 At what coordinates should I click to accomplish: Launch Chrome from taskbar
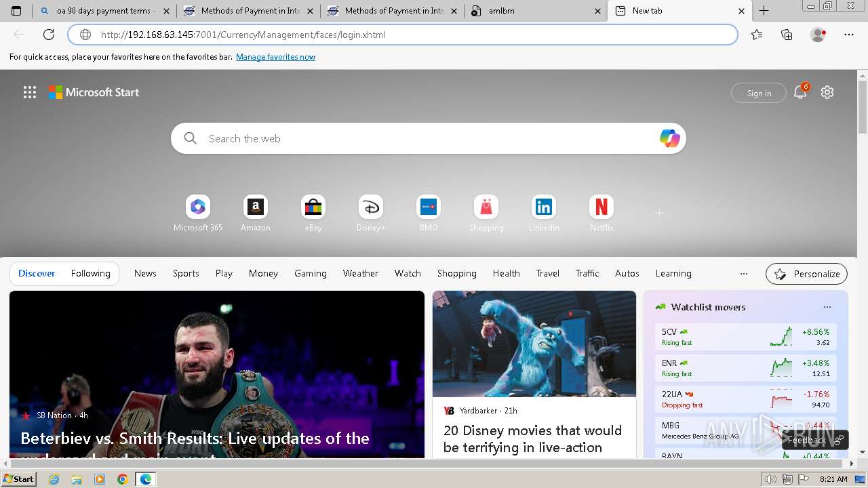tap(123, 479)
